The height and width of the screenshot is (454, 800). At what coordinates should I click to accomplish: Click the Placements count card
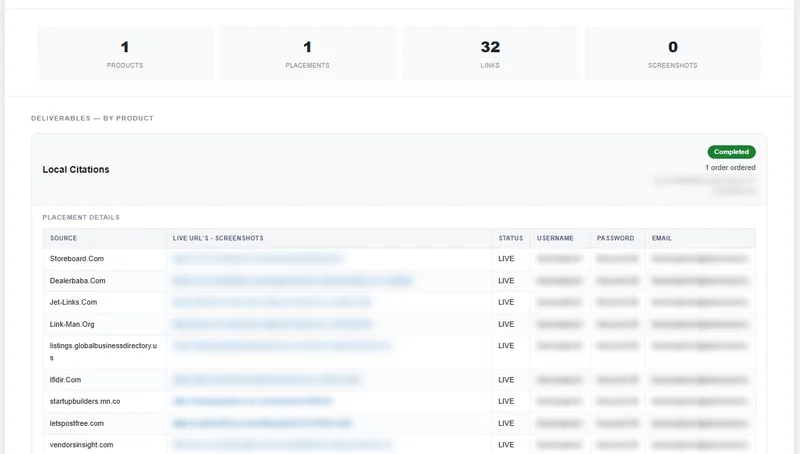coord(308,53)
